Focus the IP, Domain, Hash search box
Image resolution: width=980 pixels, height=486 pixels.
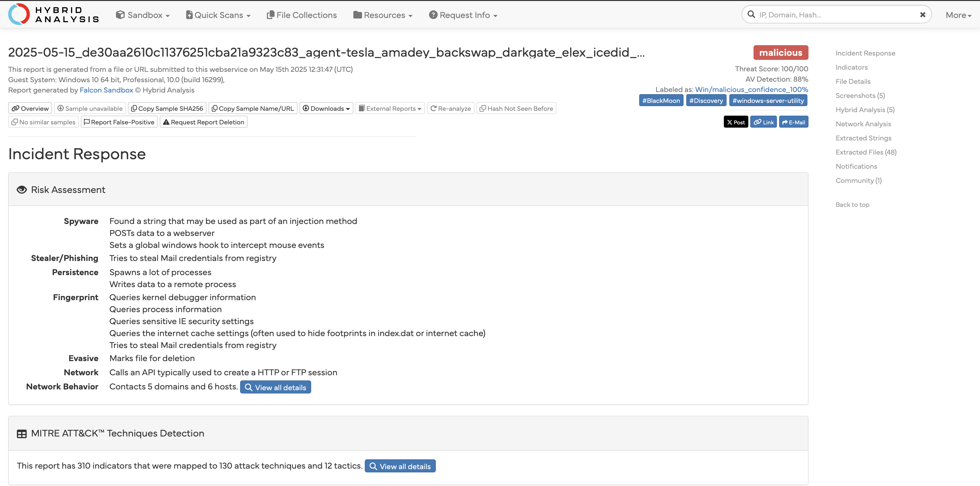coord(836,15)
